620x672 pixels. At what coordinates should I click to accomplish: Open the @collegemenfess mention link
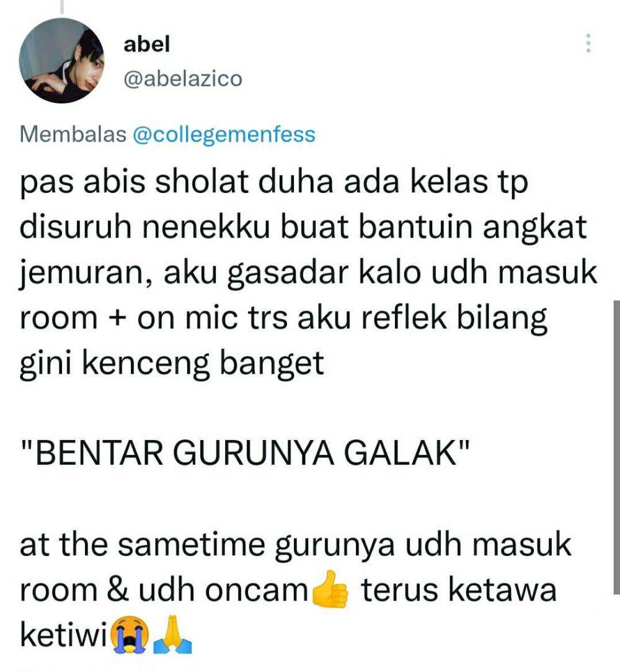click(224, 135)
